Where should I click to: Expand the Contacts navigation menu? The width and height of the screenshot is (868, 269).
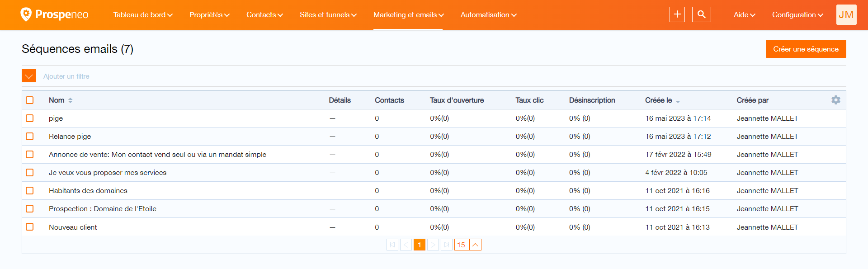point(264,15)
